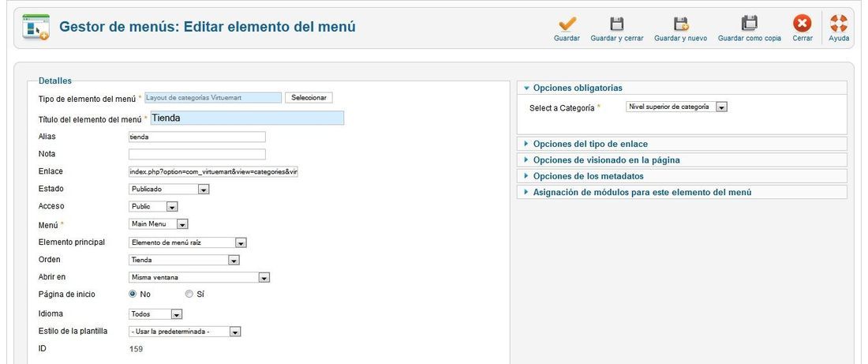Screen dimensions: 868x364
Task: Click the Seleccionar button
Action: pos(309,97)
